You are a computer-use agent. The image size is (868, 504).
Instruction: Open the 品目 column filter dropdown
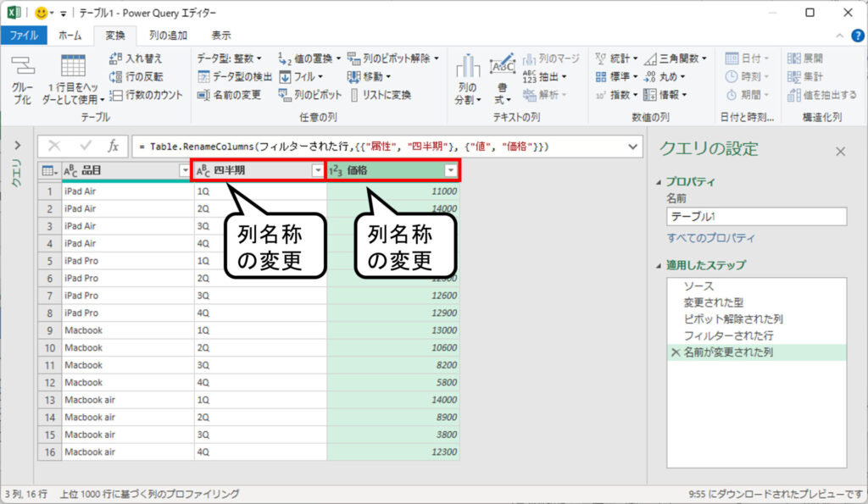point(185,171)
